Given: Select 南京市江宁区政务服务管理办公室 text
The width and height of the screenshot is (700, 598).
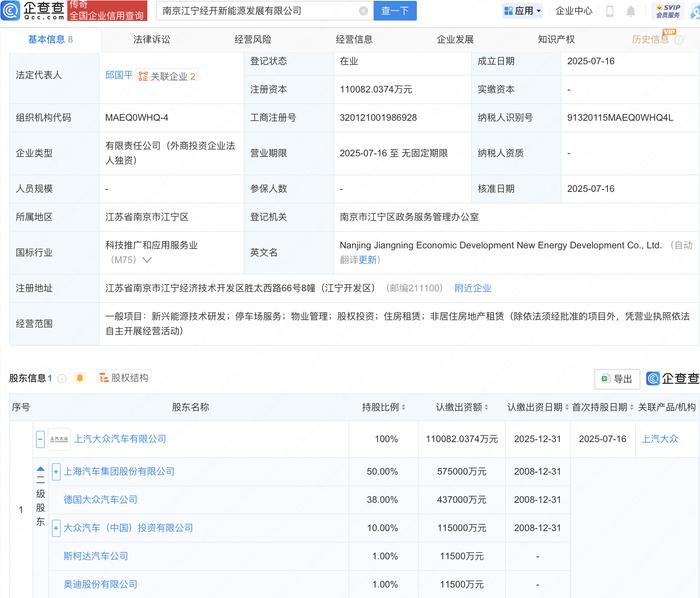Looking at the screenshot, I should (x=409, y=217).
